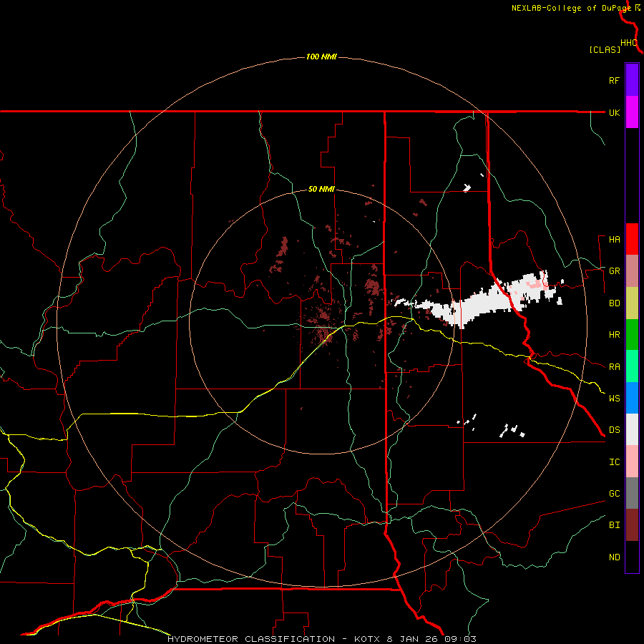Click the GC legend label
Image resolution: width=644 pixels, height=644 pixels.
(x=614, y=494)
